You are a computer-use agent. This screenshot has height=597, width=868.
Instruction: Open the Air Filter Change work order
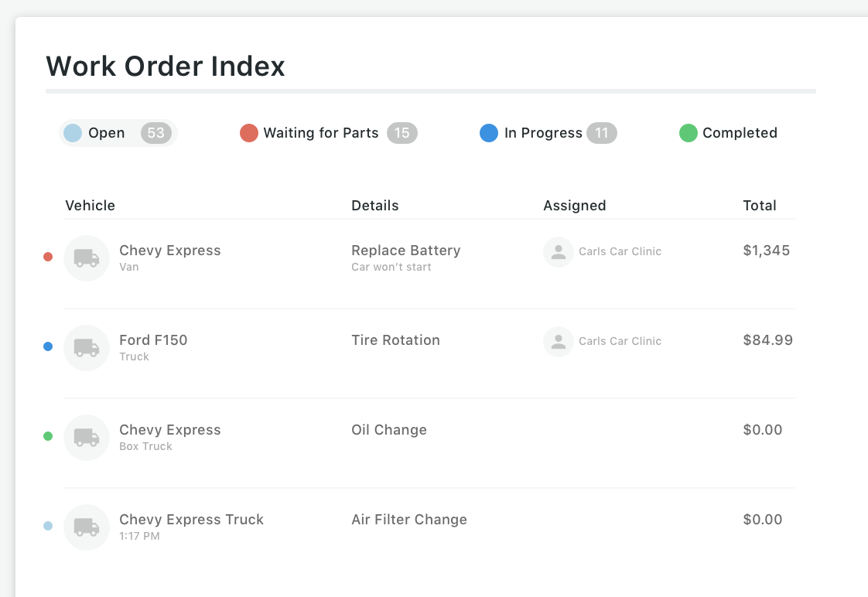tap(409, 520)
